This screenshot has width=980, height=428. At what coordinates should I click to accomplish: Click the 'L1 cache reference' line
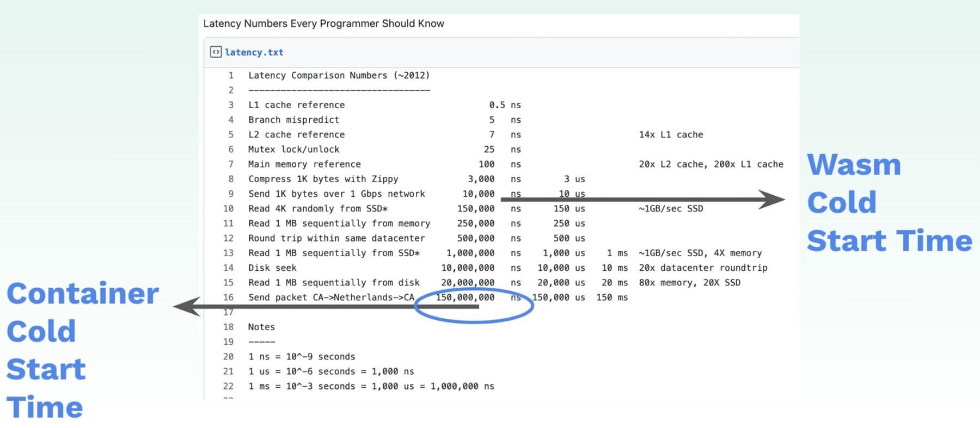296,105
